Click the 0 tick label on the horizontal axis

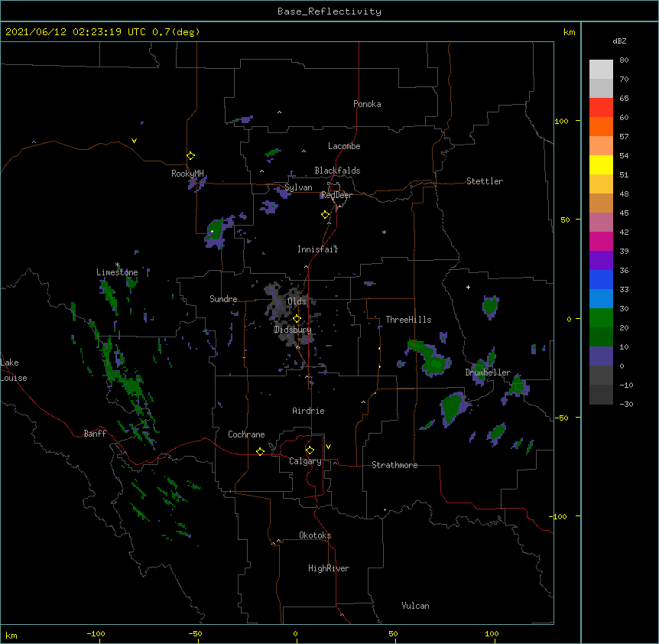tap(295, 633)
